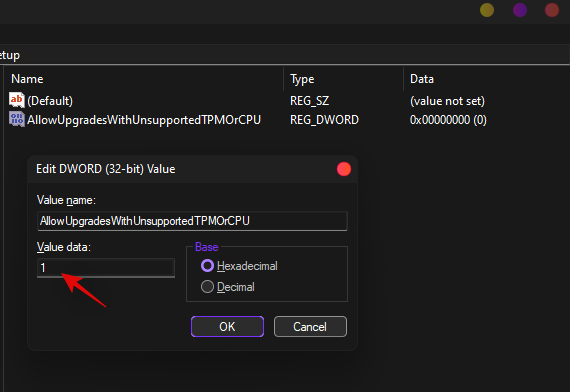Close the Edit DWORD dialog with red dot
This screenshot has height=392, width=570.
pos(344,169)
